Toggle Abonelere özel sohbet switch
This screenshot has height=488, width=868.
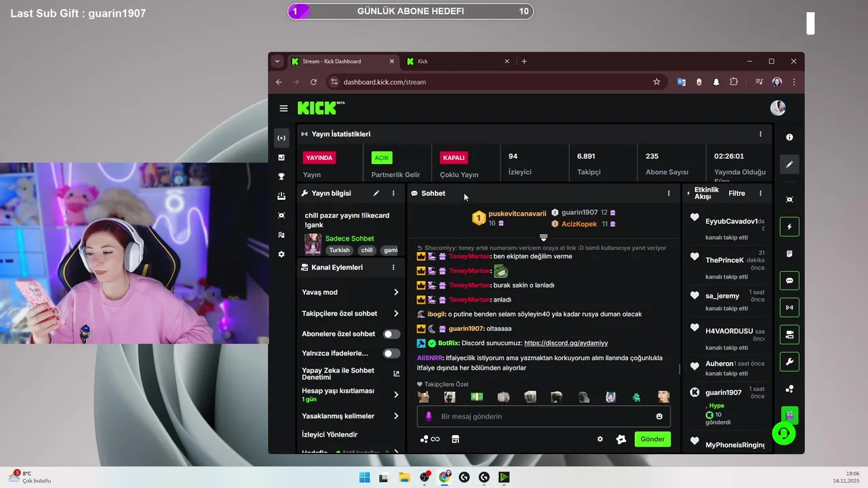391,334
